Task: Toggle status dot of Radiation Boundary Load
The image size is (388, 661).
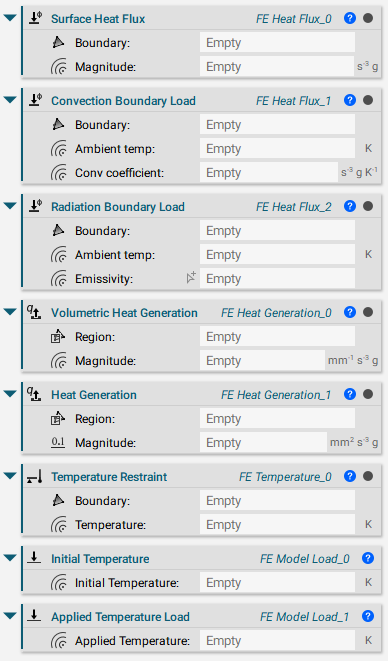Action: coord(368,206)
